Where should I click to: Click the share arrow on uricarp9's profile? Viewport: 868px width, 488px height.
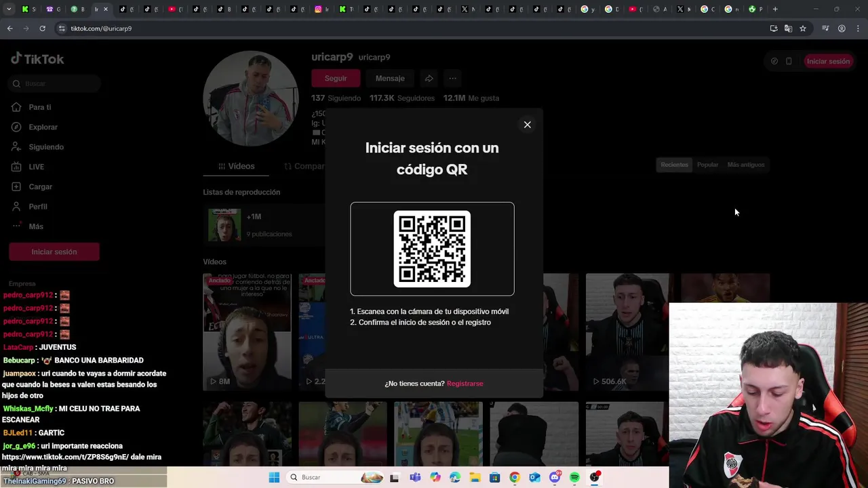(429, 78)
